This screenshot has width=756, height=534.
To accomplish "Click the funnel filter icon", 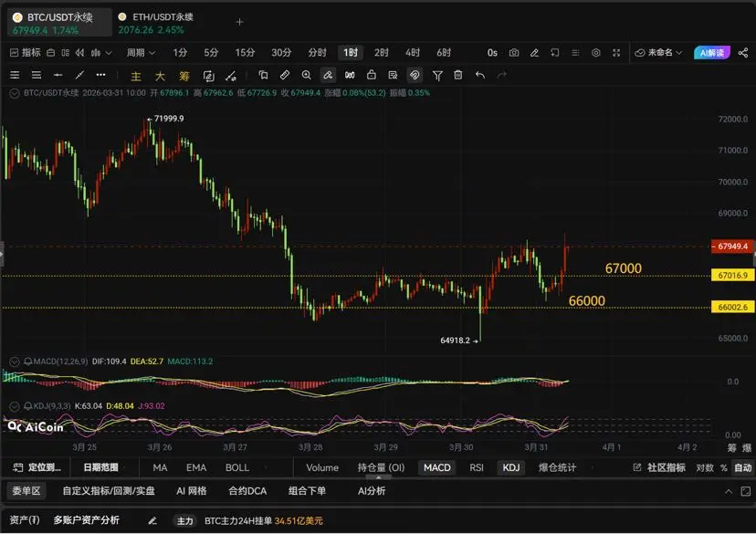I will 437,76.
